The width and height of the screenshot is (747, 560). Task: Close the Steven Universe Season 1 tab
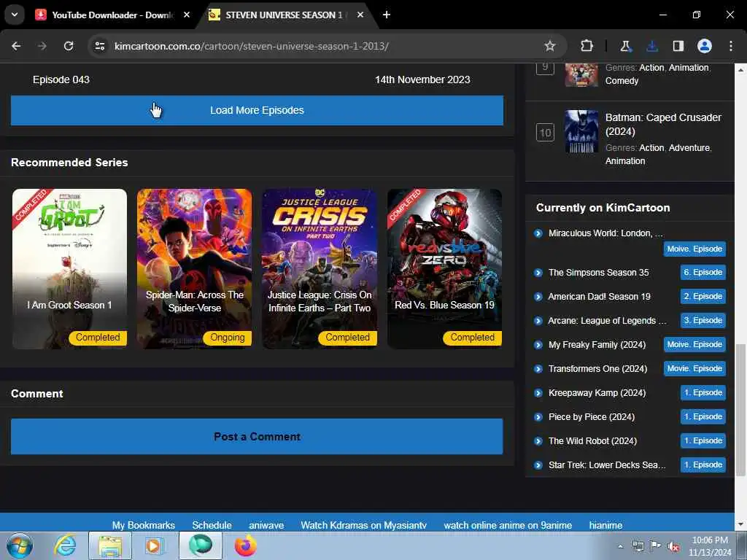point(360,15)
